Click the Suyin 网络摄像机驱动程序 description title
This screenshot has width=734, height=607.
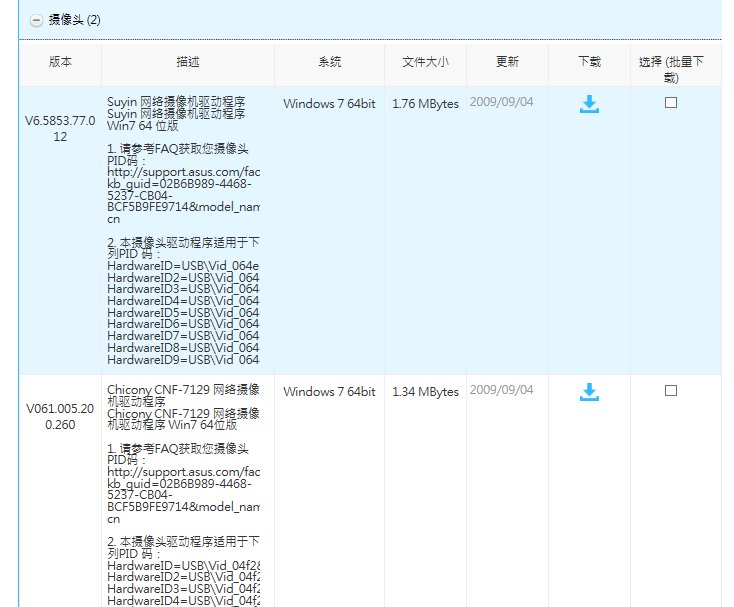[x=176, y=102]
